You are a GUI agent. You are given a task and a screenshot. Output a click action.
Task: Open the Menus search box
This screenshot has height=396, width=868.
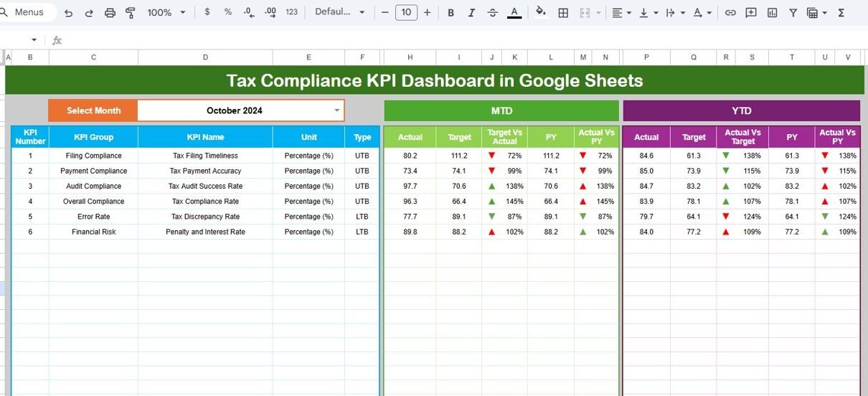pyautogui.click(x=23, y=12)
